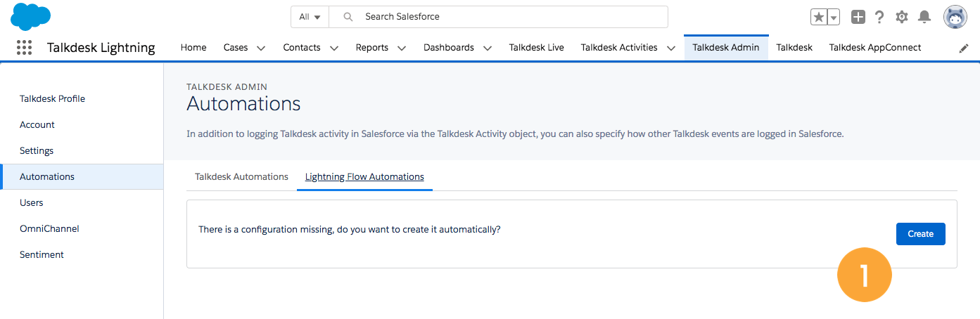Open the favorites list dropdown arrow
This screenshot has width=980, height=319.
coord(834,17)
